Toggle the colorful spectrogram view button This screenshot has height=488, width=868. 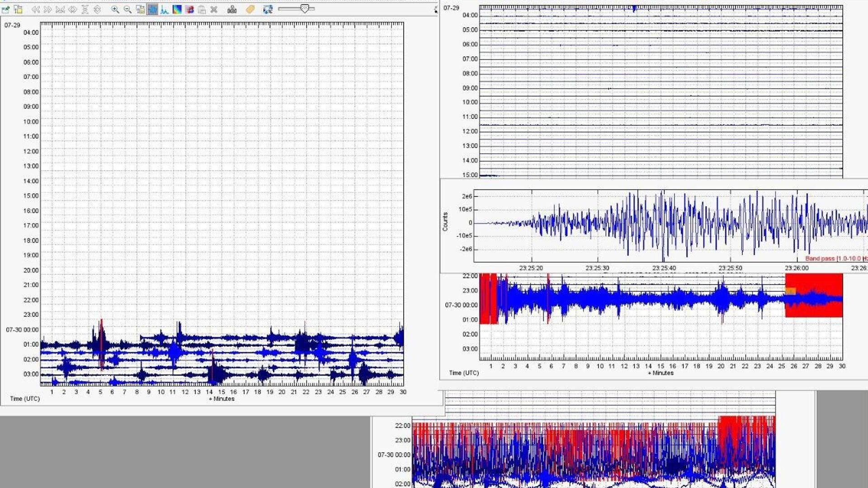177,9
